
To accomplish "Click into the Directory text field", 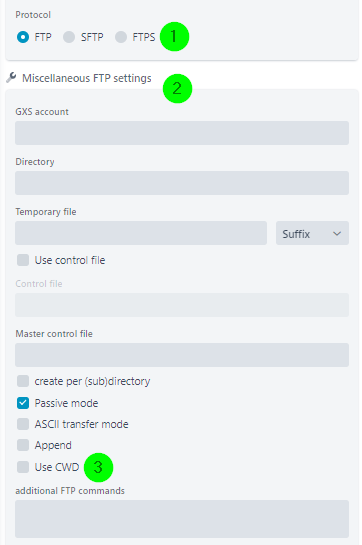I will click(x=182, y=183).
